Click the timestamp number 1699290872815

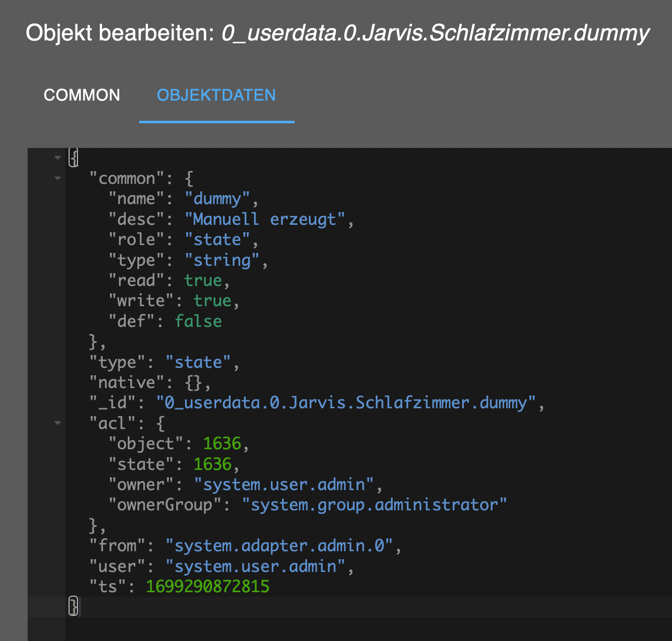coord(208,587)
